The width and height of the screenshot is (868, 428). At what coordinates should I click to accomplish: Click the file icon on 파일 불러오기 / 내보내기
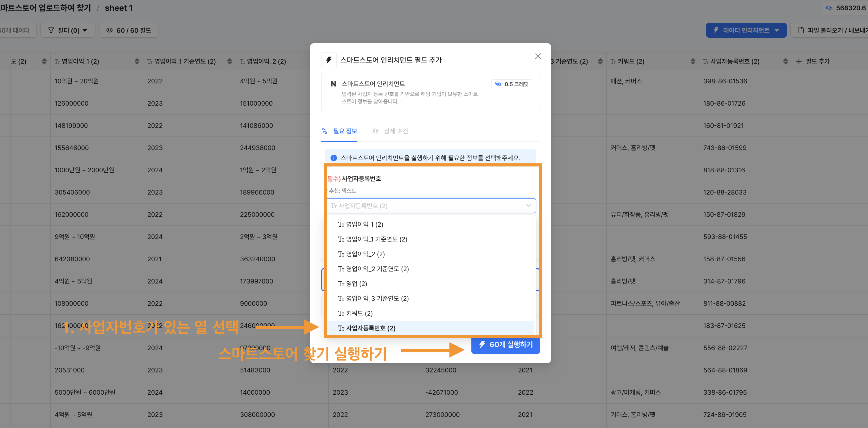(801, 30)
